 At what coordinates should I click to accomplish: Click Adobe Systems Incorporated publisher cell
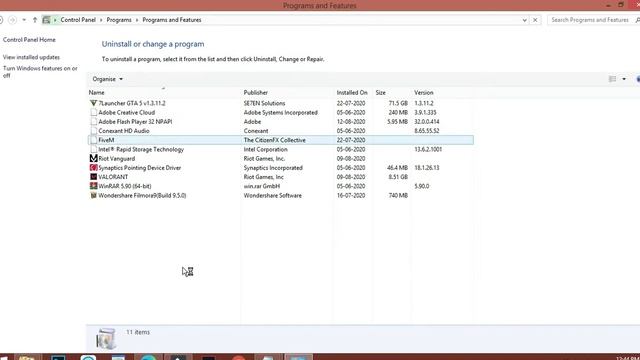click(x=281, y=112)
